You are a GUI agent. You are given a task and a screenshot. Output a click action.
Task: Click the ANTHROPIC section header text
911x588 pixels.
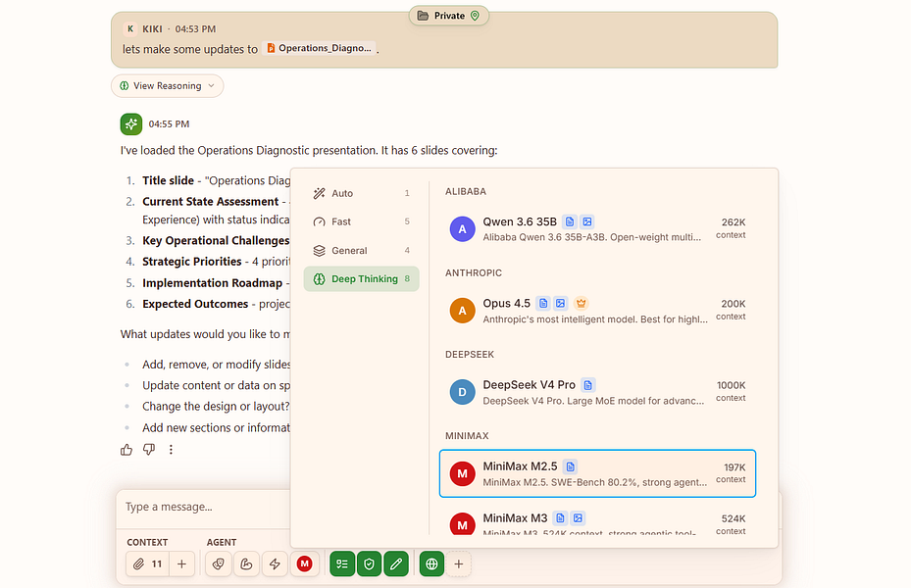point(474,272)
